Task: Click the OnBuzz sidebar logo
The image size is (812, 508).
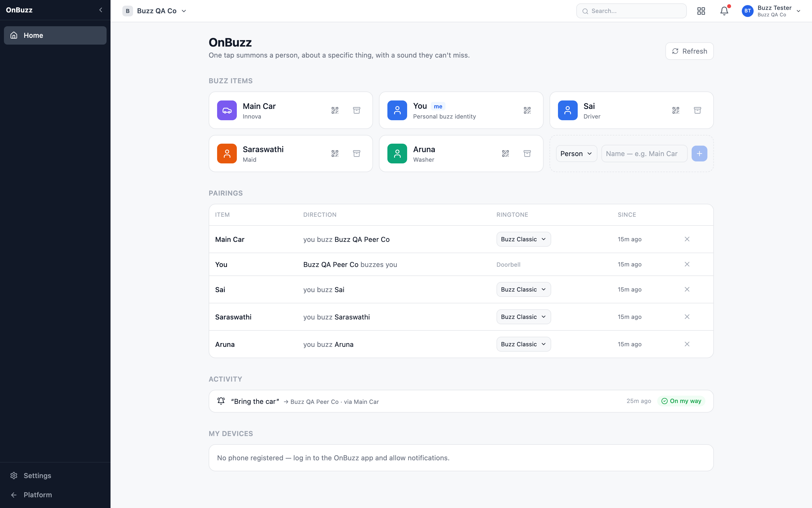Action: (19, 10)
